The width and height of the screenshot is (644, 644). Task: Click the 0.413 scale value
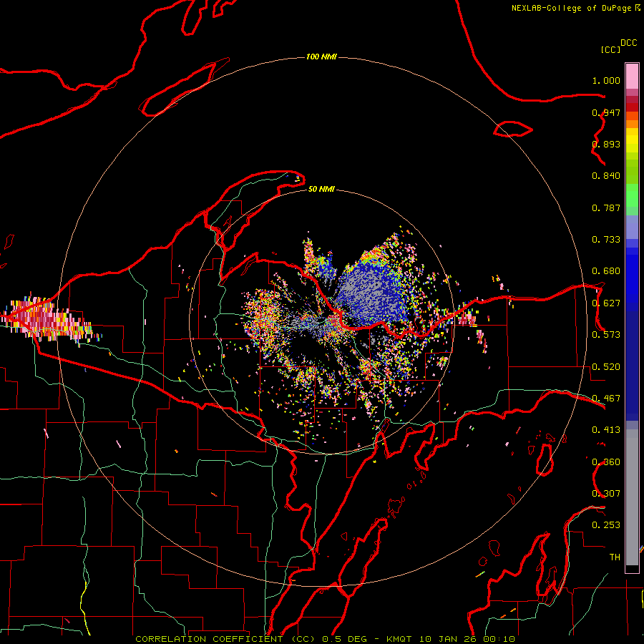tap(606, 430)
